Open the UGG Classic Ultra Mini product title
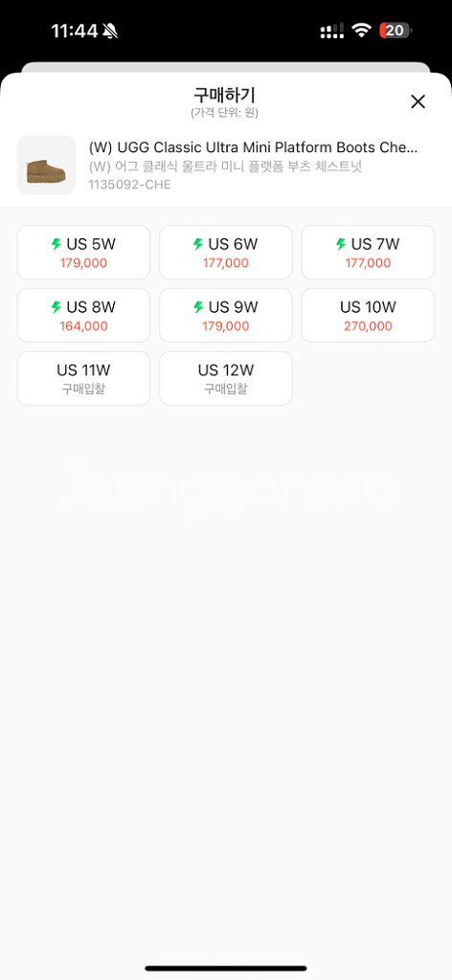452x980 pixels. [x=253, y=147]
